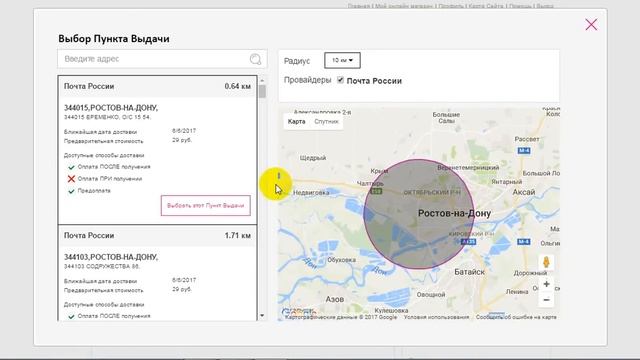Viewport: 640px width, 360px height.
Task: Click the 'Выбор Пункта Выдачи' dialog title
Action: 114,39
